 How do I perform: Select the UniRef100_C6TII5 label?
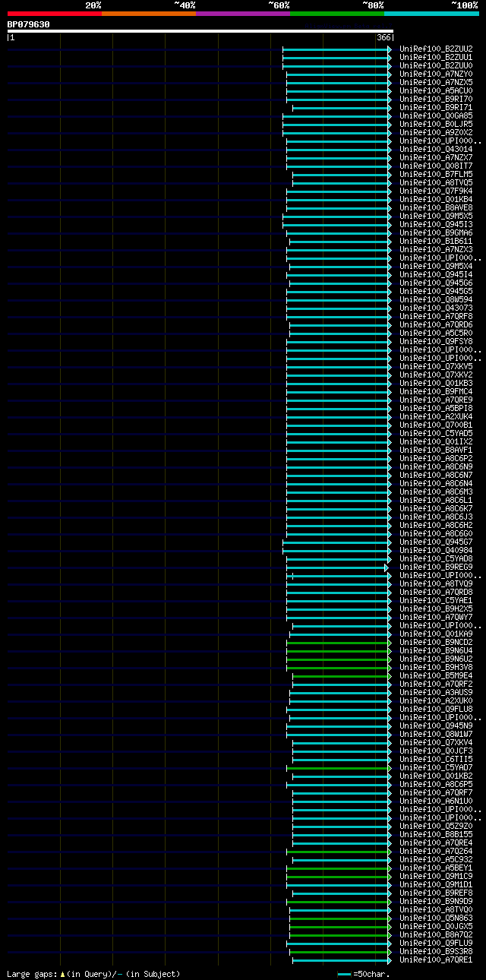[436, 759]
